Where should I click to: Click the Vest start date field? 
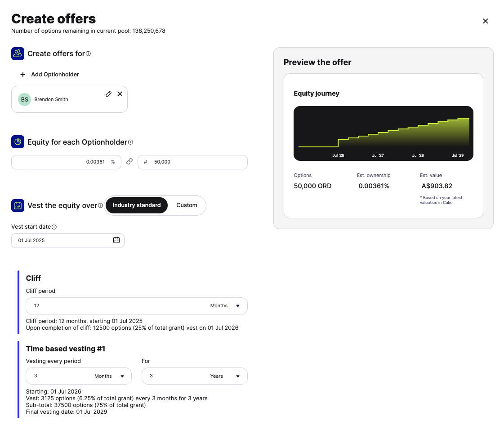pos(68,240)
